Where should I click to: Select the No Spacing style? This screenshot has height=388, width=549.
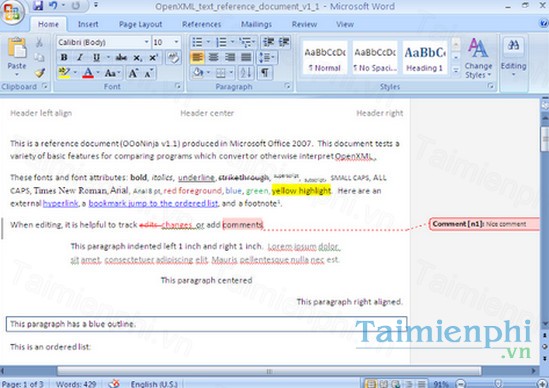click(x=375, y=57)
